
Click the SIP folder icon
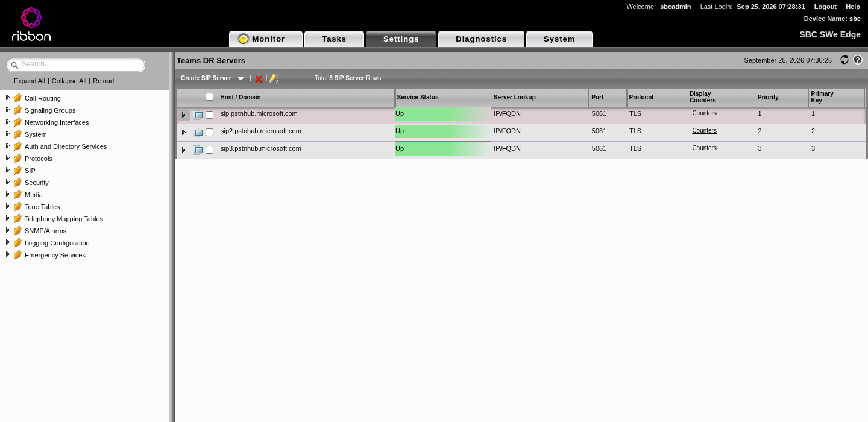17,170
